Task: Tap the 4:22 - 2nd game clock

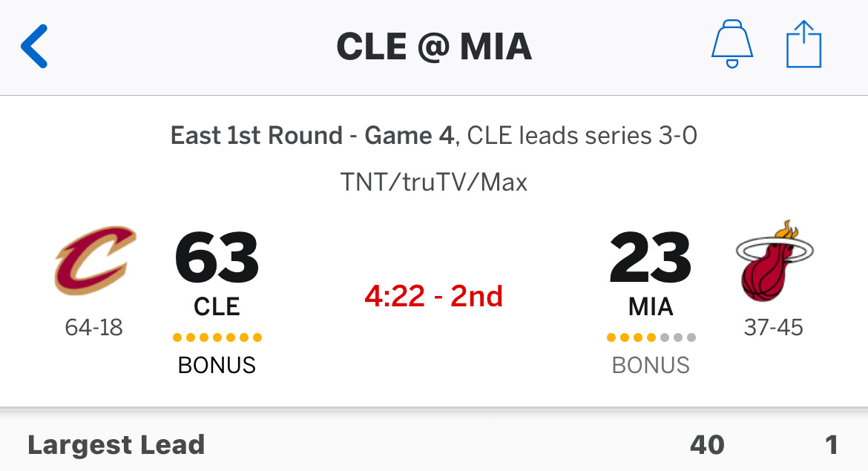Action: [x=433, y=296]
